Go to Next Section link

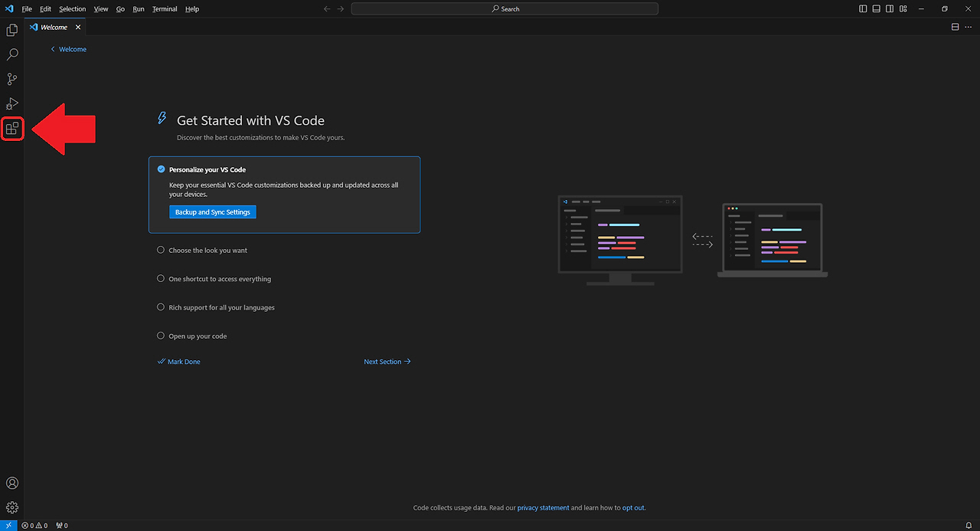point(387,362)
